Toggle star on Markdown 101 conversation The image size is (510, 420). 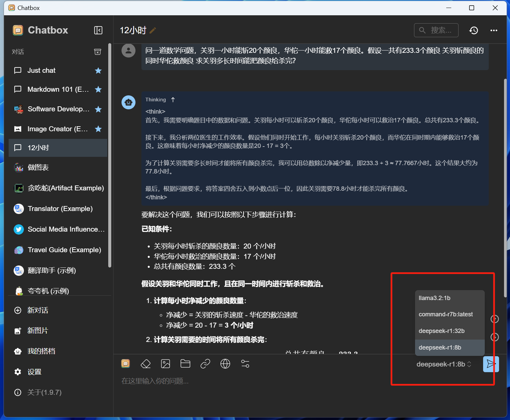click(x=98, y=89)
